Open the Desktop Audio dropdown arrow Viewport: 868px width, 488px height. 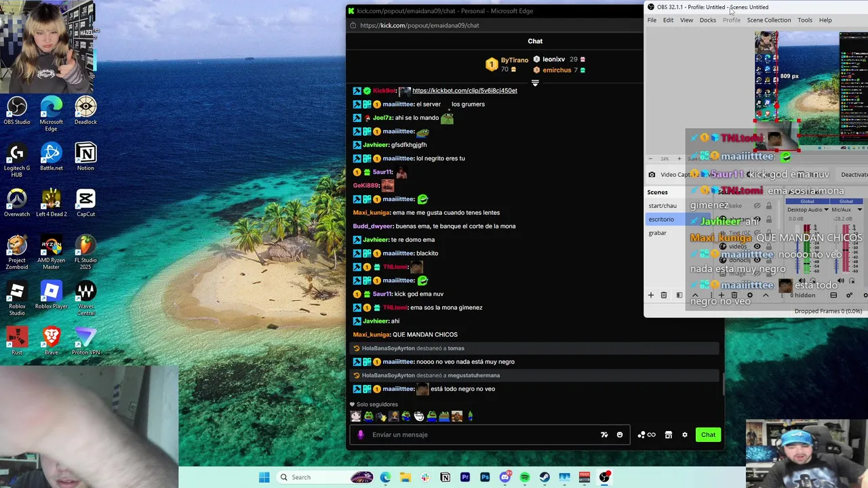pyautogui.click(x=826, y=209)
